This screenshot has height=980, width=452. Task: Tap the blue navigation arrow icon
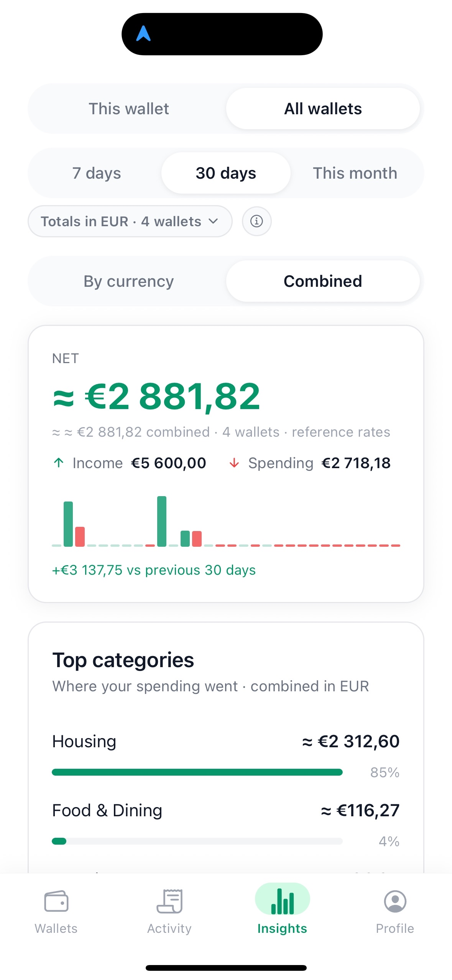click(x=143, y=34)
